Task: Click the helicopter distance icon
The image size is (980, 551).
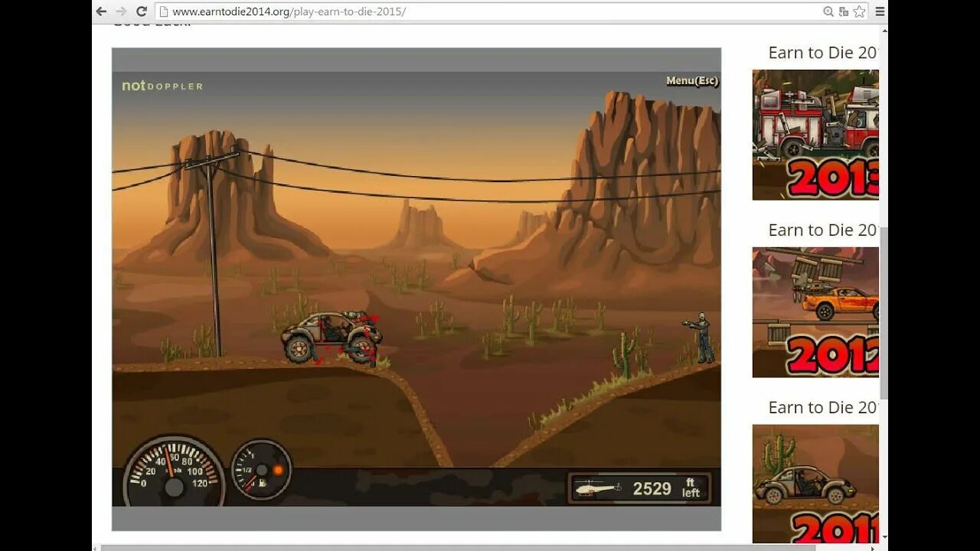Action: pyautogui.click(x=599, y=488)
